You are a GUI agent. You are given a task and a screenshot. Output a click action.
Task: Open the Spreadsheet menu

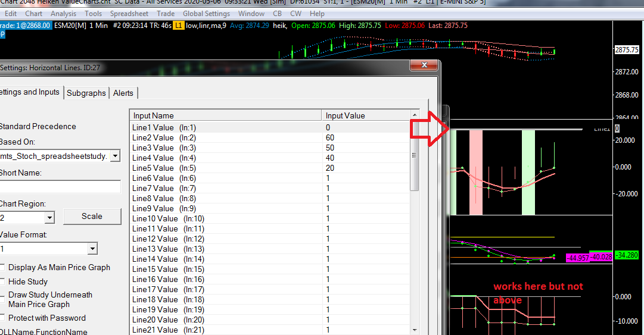pyautogui.click(x=129, y=14)
